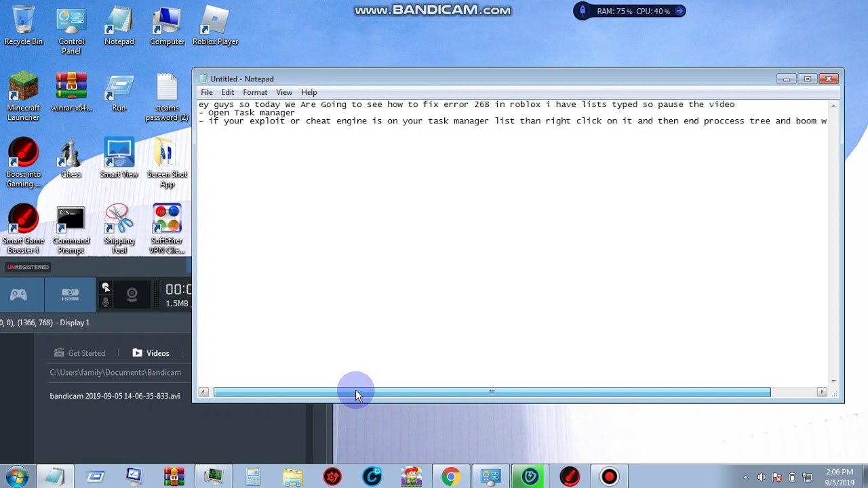The height and width of the screenshot is (488, 868).
Task: Select the Roblox Player desktop shortcut
Action: coord(215,26)
